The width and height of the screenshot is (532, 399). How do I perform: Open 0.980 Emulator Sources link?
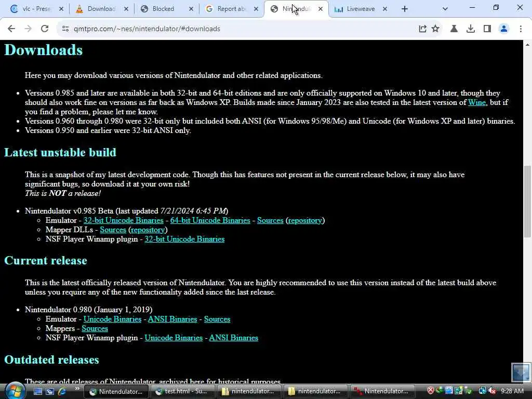(x=217, y=320)
